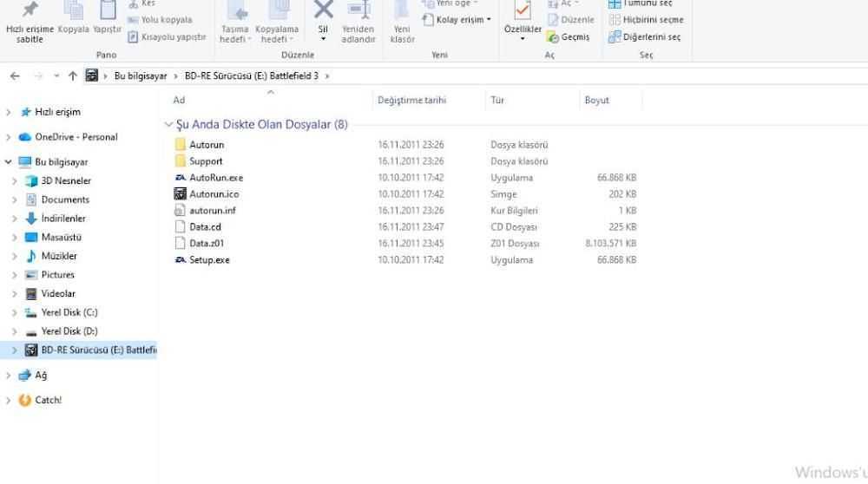
Task: Sort by the Tür column header
Action: (x=497, y=100)
